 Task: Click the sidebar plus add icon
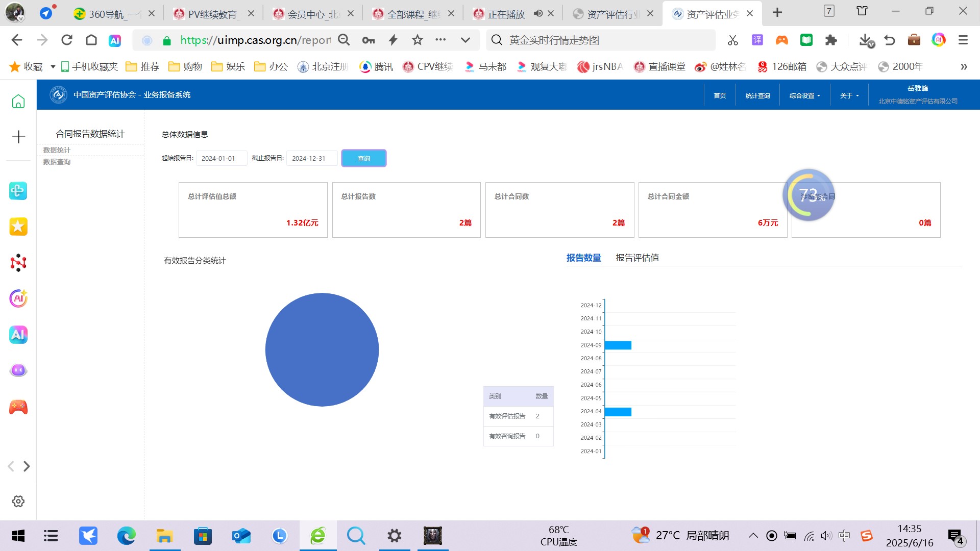pyautogui.click(x=18, y=137)
